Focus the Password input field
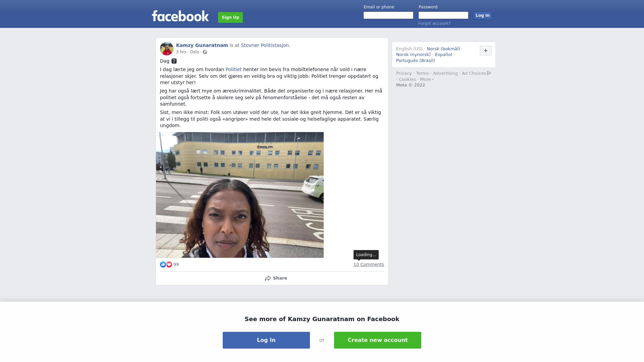Viewport: 644px width, 362px height. click(443, 15)
